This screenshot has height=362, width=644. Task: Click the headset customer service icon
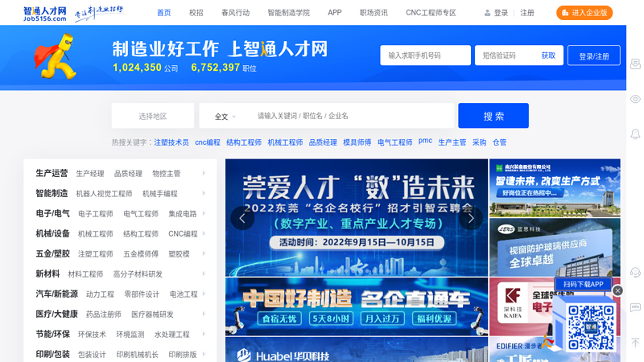[635, 273]
